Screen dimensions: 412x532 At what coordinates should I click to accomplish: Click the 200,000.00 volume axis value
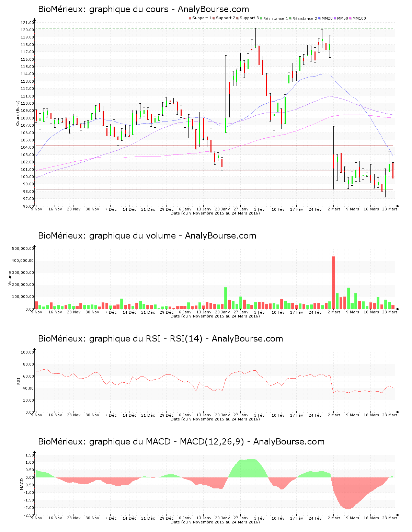point(23,285)
